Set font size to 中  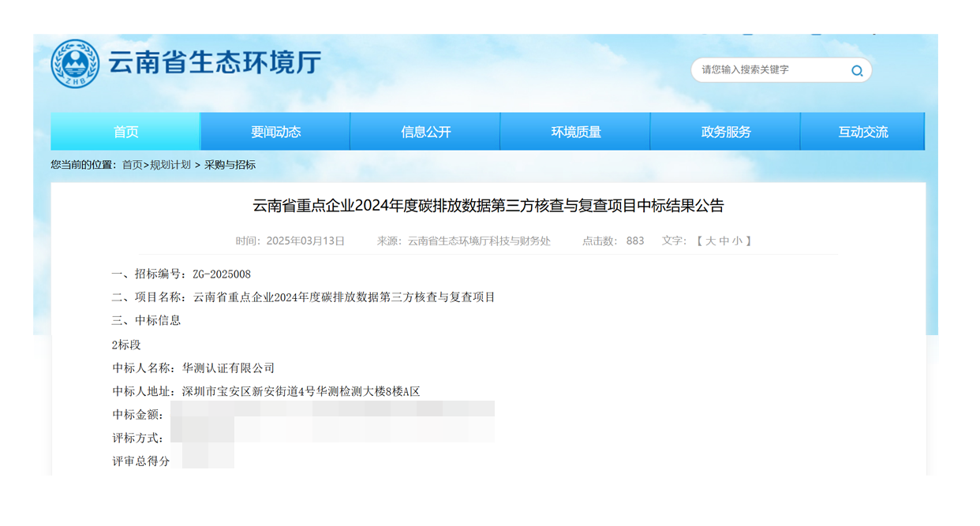(724, 241)
